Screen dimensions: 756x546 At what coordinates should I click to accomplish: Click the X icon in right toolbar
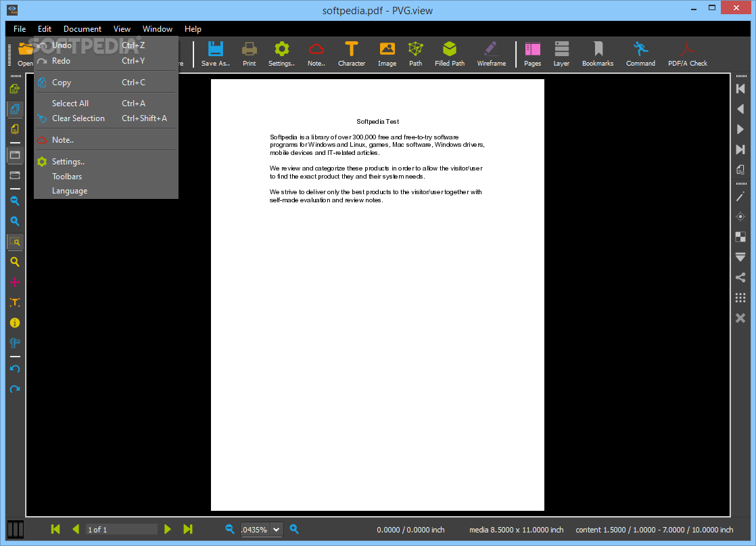(740, 318)
